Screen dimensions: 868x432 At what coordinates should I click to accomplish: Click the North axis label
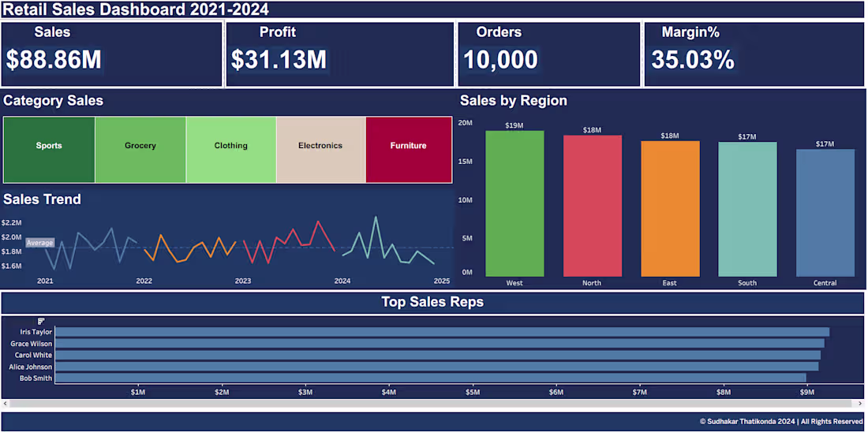click(592, 283)
